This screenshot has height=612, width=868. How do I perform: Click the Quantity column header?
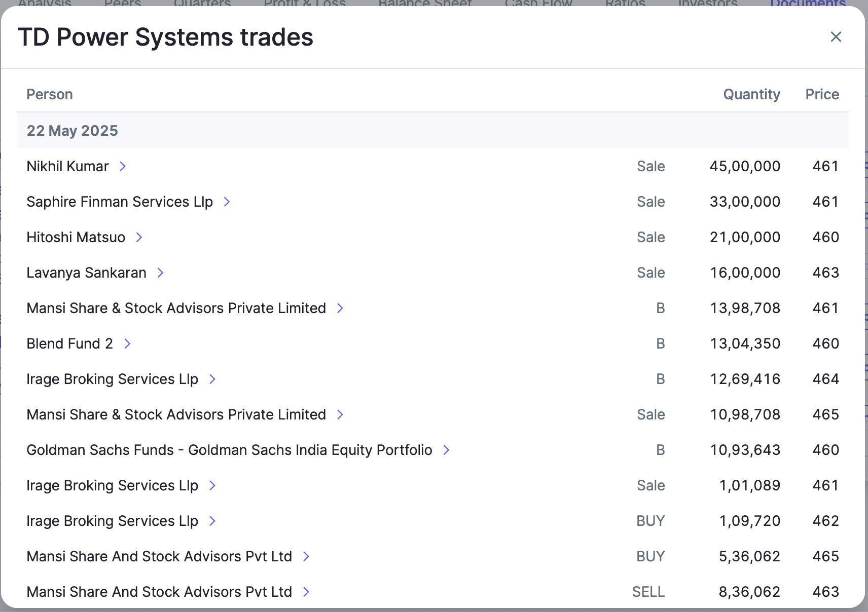751,94
